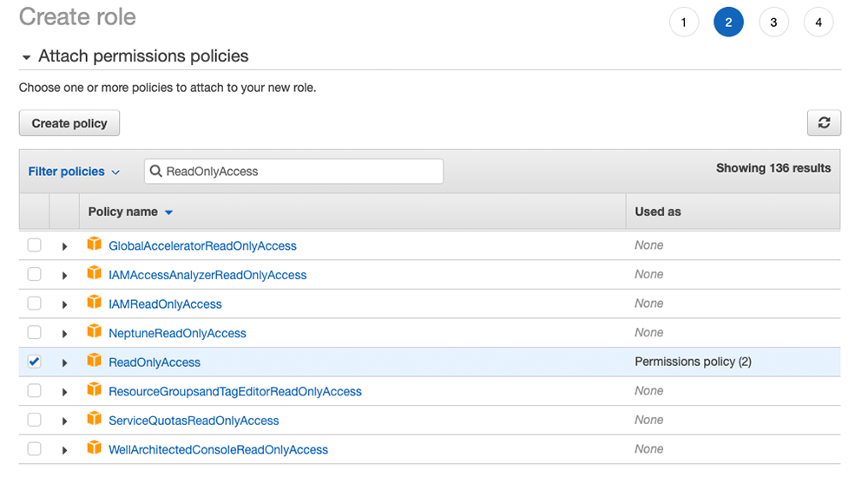Click 'None' in the NeptuneReadOnlyAccess row
The image size is (868, 483).
[648, 332]
